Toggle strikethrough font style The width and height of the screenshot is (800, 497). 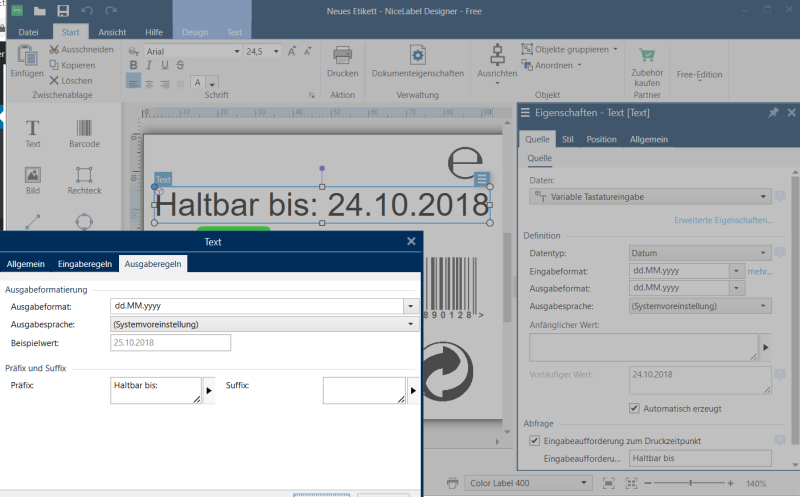click(180, 65)
